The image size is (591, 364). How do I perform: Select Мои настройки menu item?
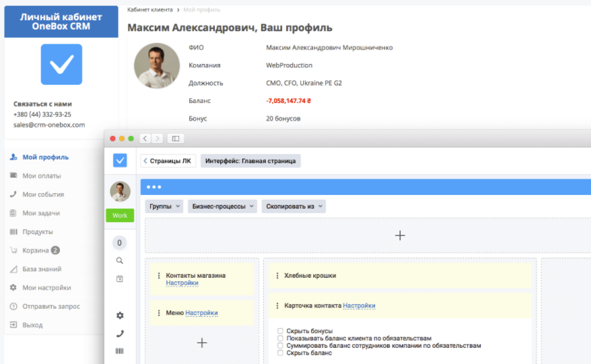pos(46,287)
